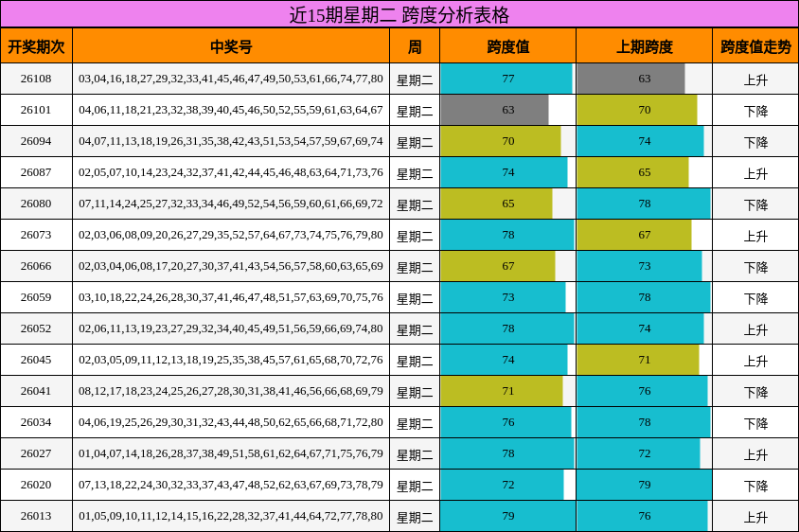Click issue number 26013

[36, 516]
